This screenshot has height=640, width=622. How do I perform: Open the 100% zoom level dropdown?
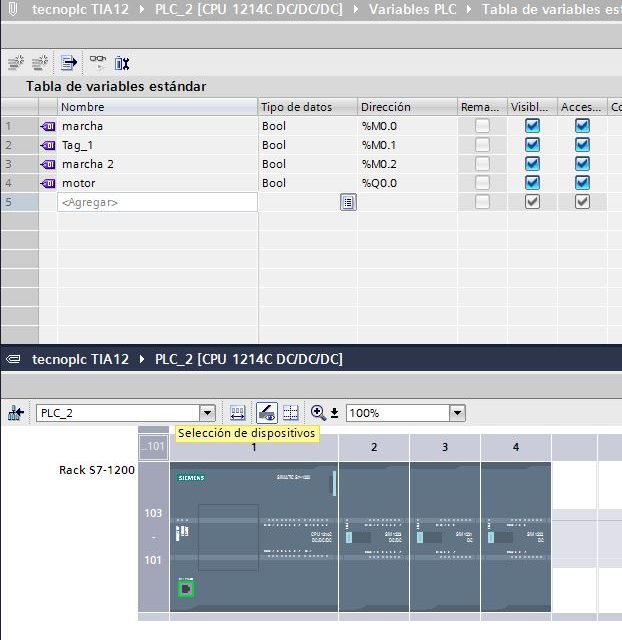[457, 413]
